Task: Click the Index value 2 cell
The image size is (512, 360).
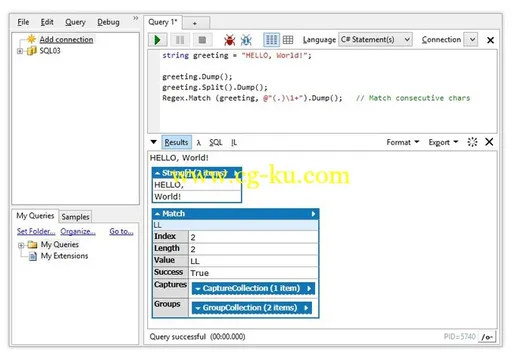Action: [253, 237]
